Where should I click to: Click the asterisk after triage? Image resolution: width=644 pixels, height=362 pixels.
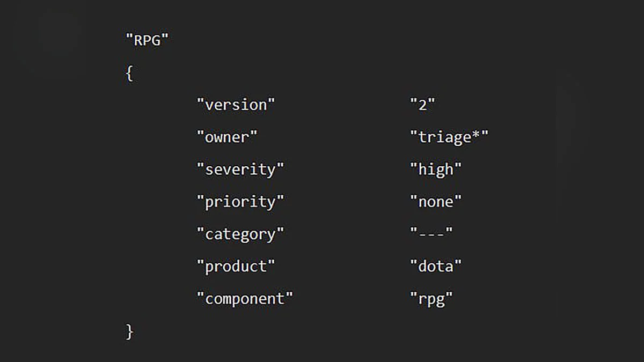tap(475, 136)
